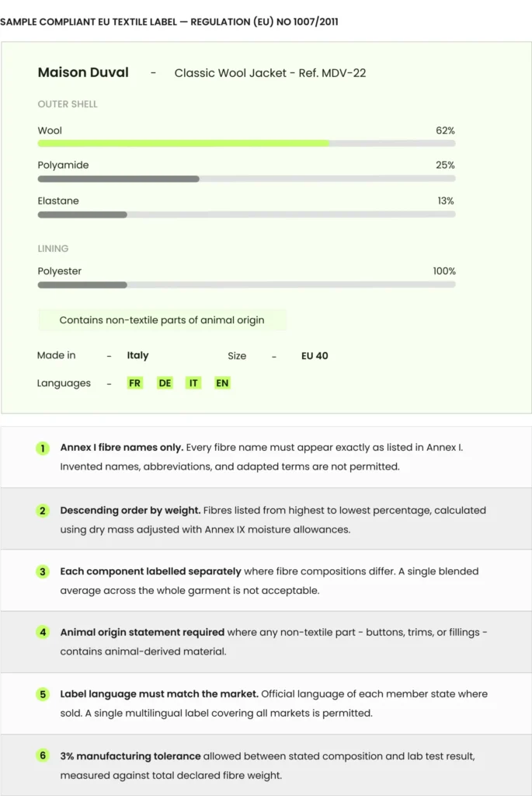This screenshot has width=532, height=796.
Task: Click the OUTER SHELL section heading
Action: click(68, 104)
